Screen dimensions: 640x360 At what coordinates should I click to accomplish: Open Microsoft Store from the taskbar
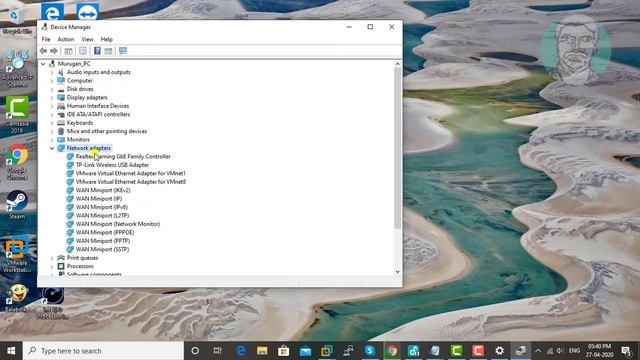point(284,351)
